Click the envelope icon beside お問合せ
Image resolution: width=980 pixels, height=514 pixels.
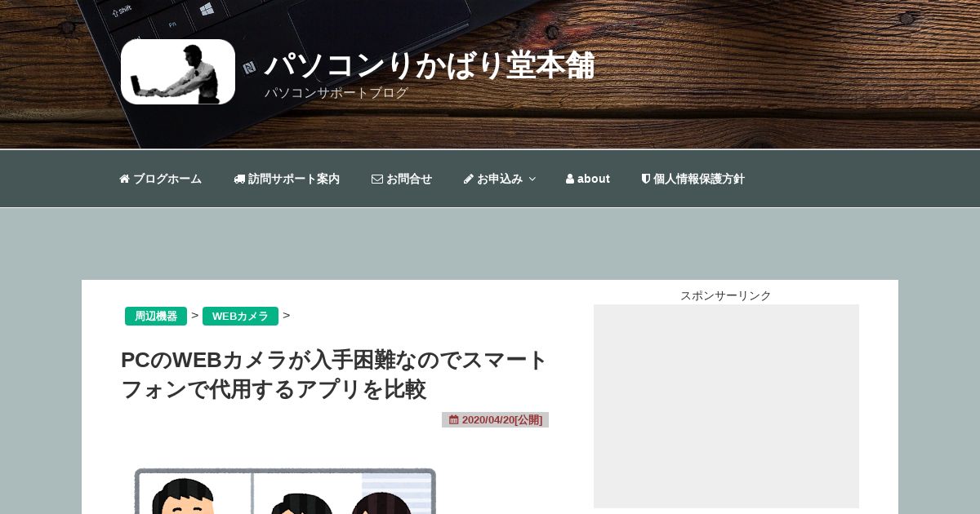click(x=377, y=179)
